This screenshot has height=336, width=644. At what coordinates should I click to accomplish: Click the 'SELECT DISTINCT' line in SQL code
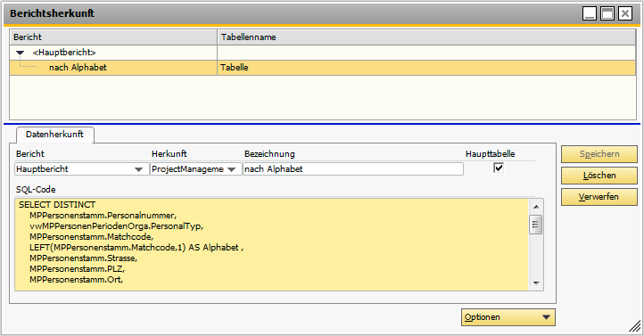[x=57, y=205]
